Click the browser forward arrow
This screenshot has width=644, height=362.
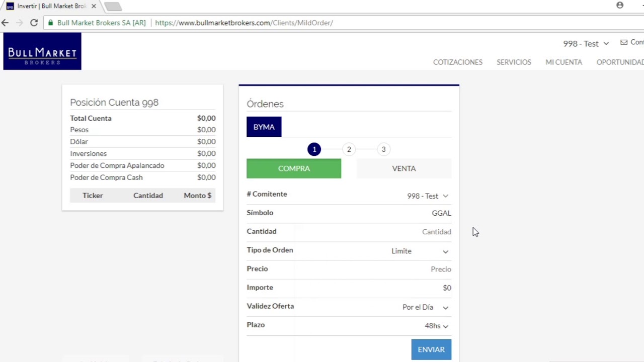(x=19, y=23)
